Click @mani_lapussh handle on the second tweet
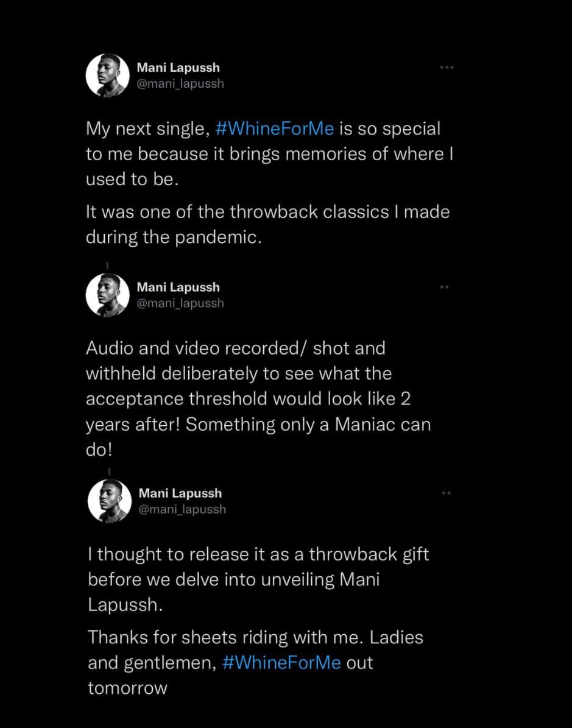The height and width of the screenshot is (728, 572). (180, 303)
